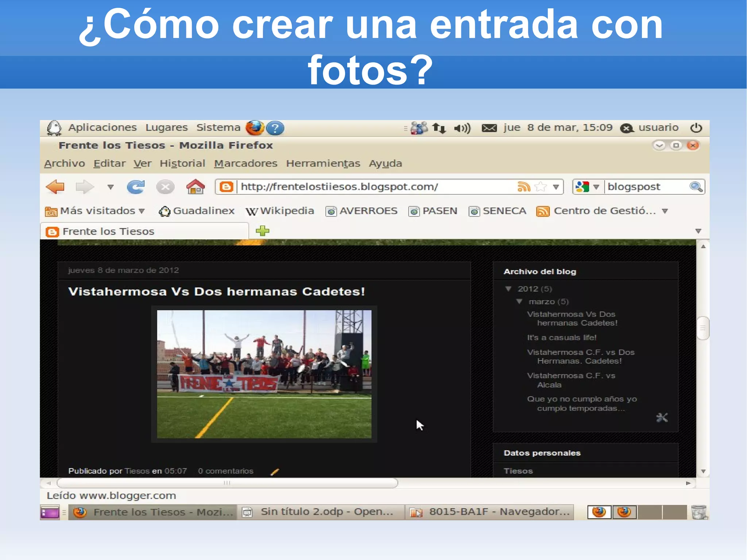Viewport: 747px width, 560px height.
Task: Expand the Más visitados bookmarks folder
Action: point(95,211)
